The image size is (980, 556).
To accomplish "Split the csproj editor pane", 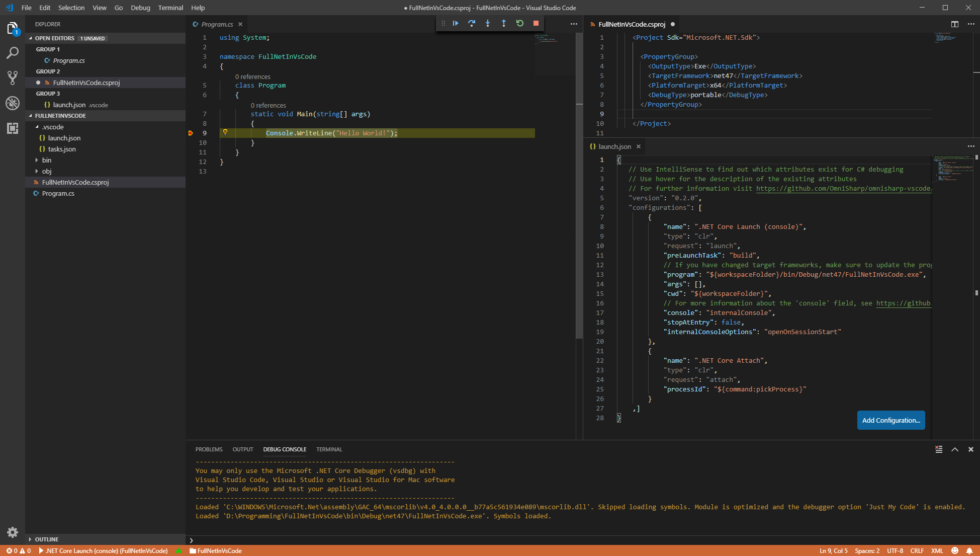I will click(955, 24).
